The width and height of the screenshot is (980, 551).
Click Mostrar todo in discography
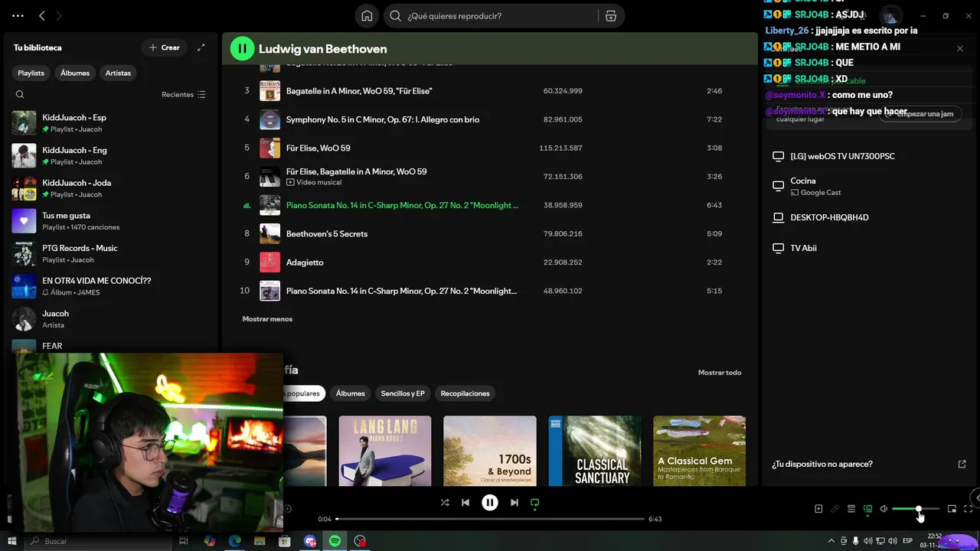(720, 373)
